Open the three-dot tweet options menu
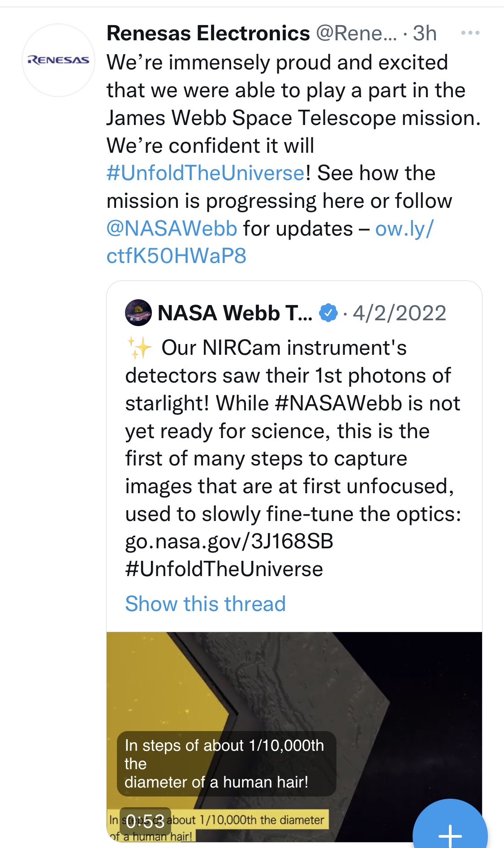The image size is (504, 848). coord(470,33)
